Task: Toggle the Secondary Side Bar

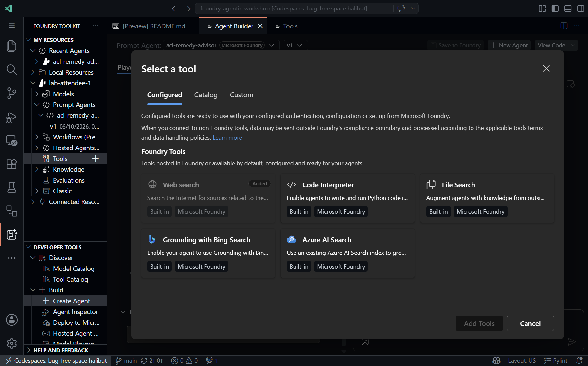Action: point(580,9)
